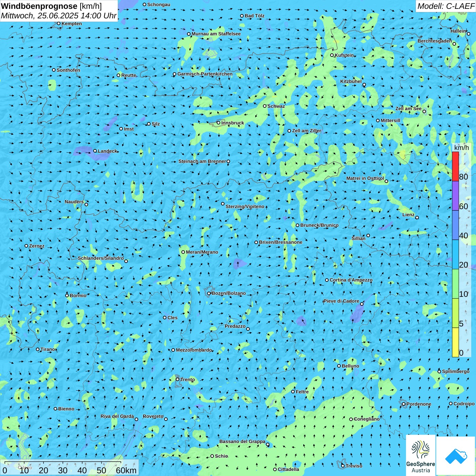476x476 pixels.
Task: Click the Pieve di Cadore label
Action: [341, 301]
